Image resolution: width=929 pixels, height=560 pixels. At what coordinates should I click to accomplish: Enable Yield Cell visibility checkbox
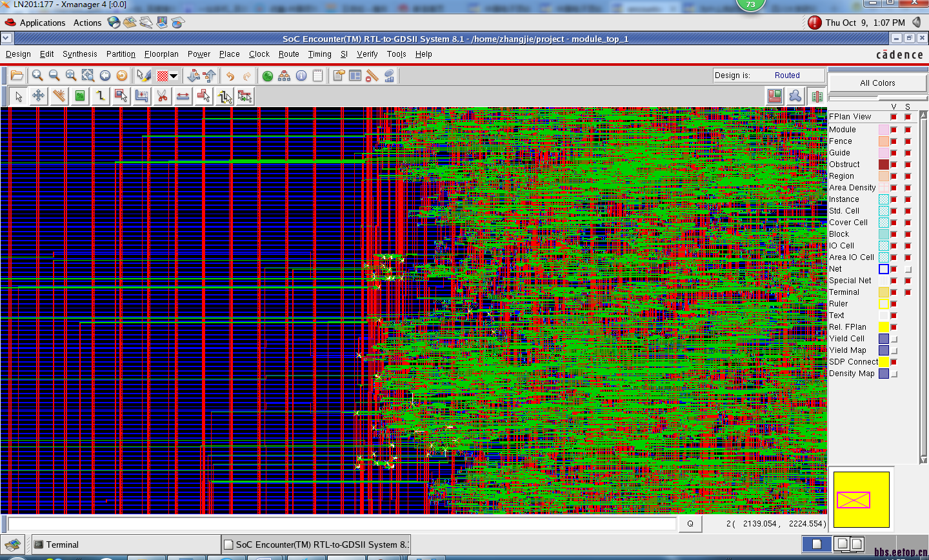coord(894,339)
